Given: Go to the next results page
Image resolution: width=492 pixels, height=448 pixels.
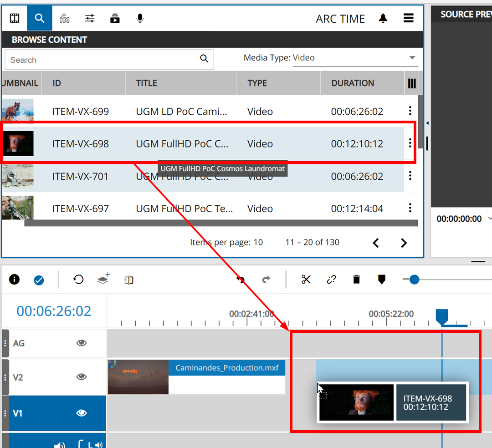Looking at the screenshot, I should (404, 243).
